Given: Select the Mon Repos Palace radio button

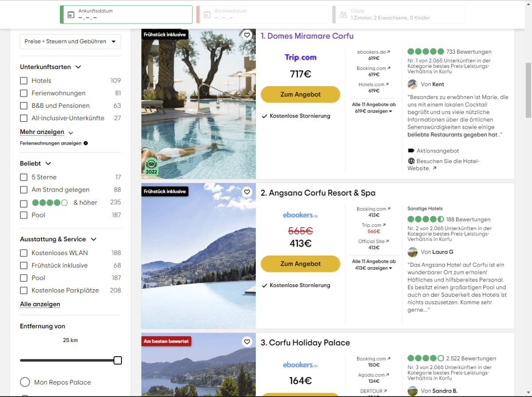Looking at the screenshot, I should click(x=25, y=382).
